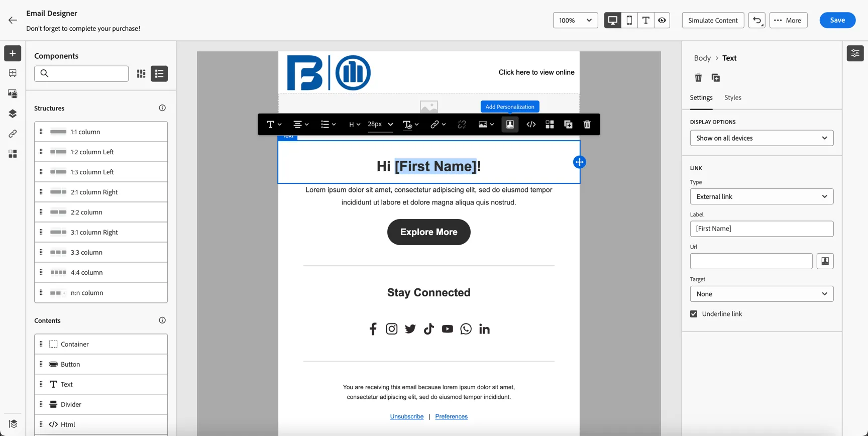Show source code from the text toolbar
Image resolution: width=868 pixels, height=436 pixels.
point(531,125)
